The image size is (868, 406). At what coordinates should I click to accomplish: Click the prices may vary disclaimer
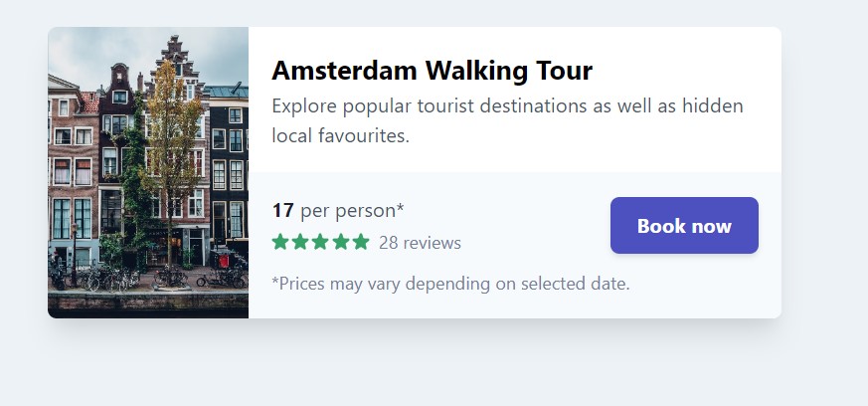[450, 284]
